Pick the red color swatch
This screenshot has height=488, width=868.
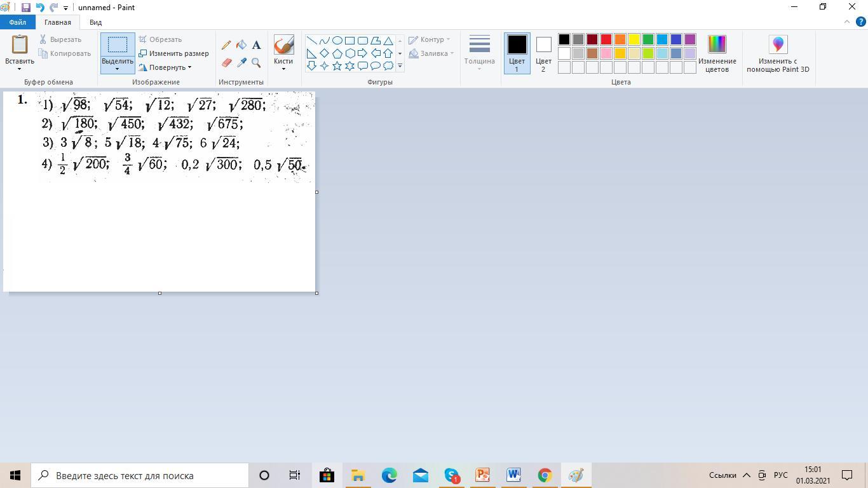click(x=606, y=39)
